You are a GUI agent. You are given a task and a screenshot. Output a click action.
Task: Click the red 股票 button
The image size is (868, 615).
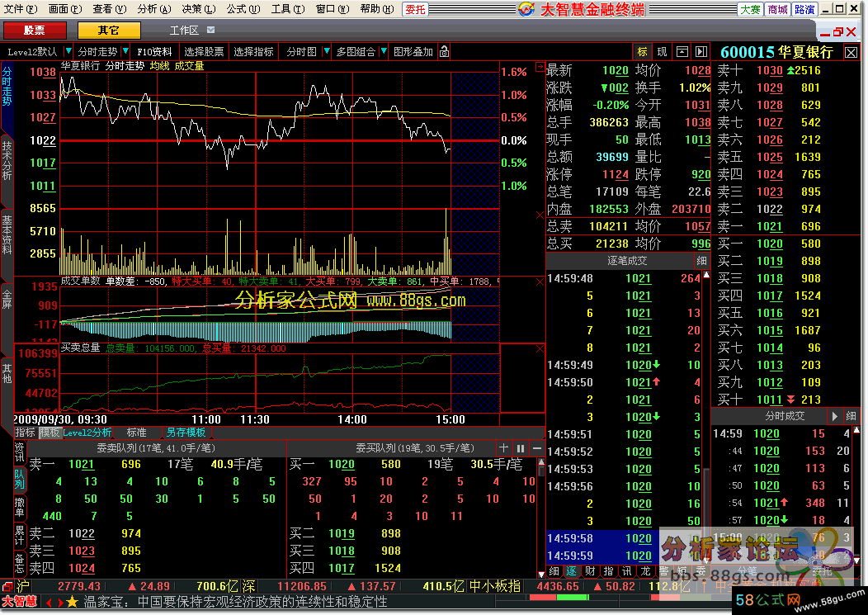(x=34, y=31)
